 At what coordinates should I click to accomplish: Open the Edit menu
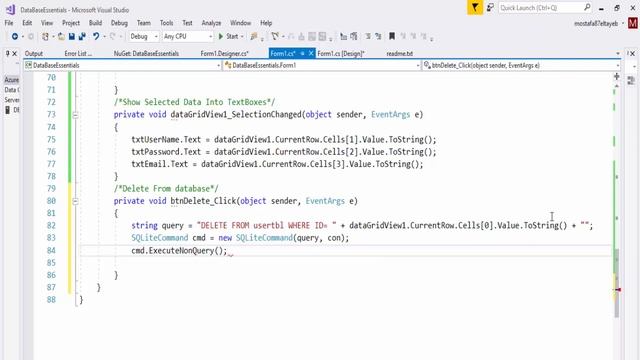27,23
